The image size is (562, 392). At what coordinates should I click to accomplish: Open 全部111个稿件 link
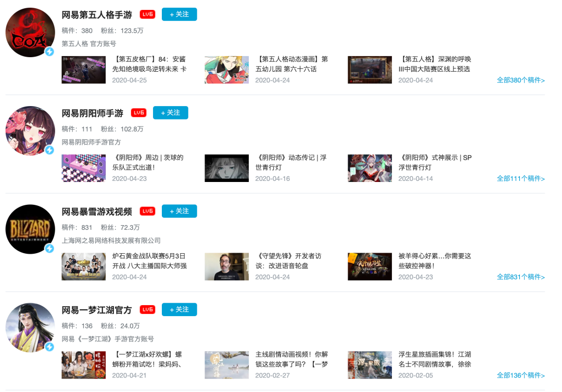click(520, 179)
